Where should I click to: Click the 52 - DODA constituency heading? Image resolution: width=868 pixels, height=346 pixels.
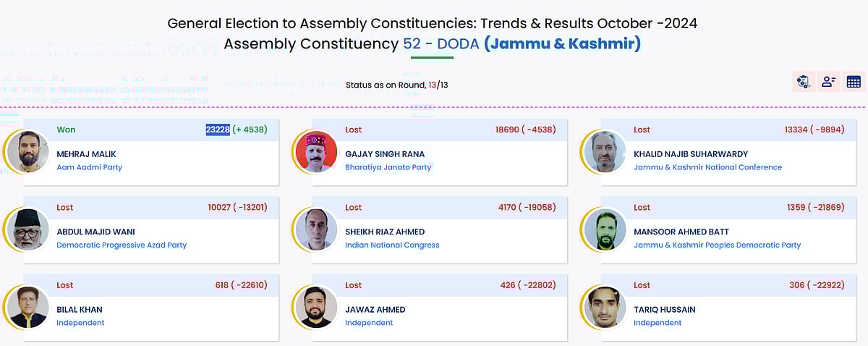441,44
